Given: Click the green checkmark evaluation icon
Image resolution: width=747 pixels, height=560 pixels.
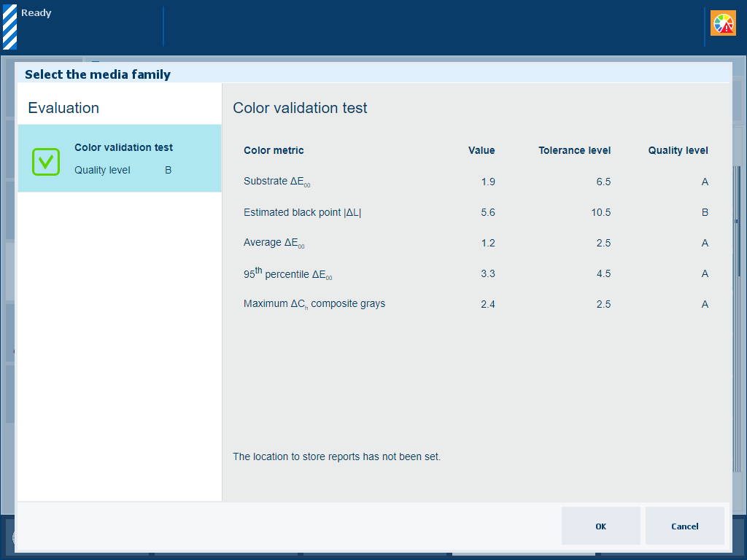Looking at the screenshot, I should [x=45, y=161].
